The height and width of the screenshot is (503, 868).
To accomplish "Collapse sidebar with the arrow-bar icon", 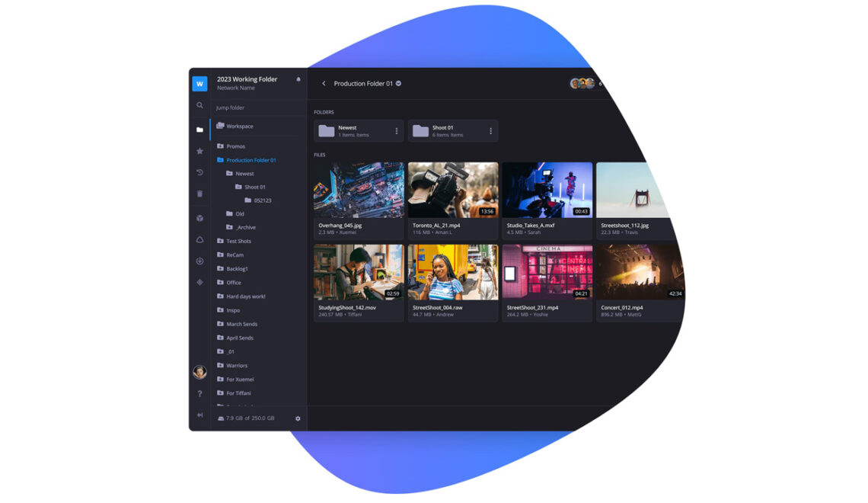I will [x=199, y=415].
